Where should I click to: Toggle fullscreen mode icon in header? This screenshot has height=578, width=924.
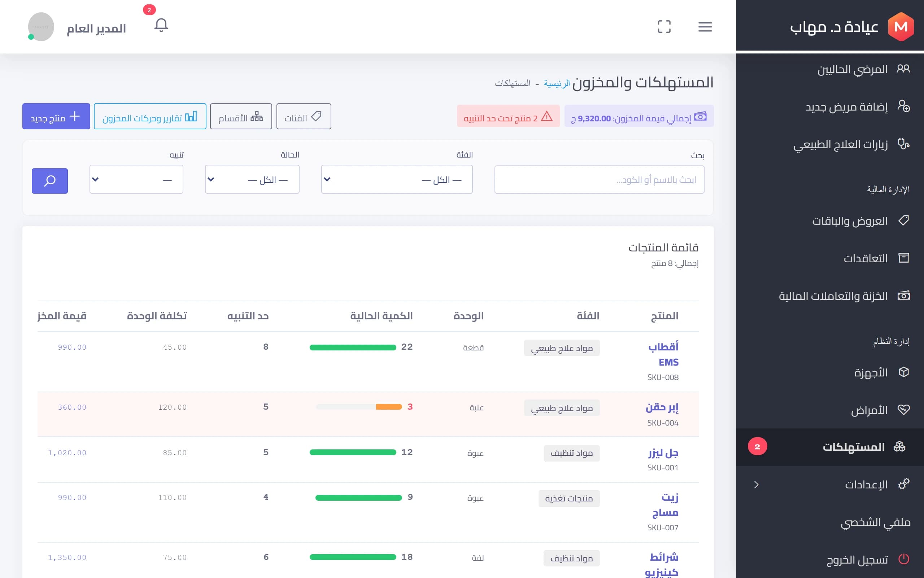664,27
